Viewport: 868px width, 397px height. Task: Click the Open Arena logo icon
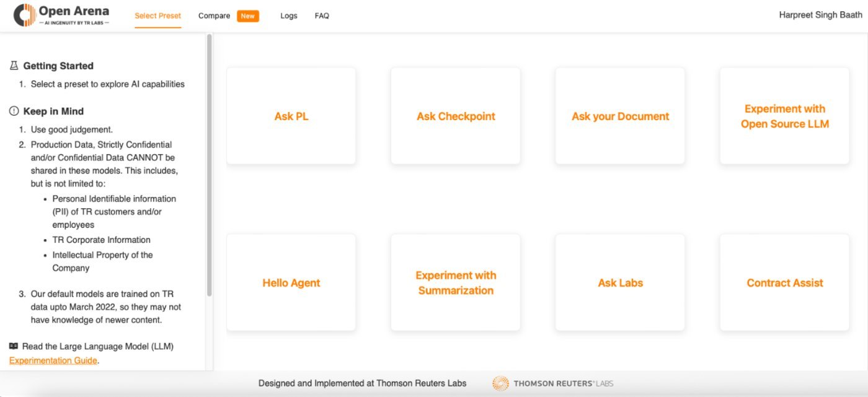pos(25,15)
